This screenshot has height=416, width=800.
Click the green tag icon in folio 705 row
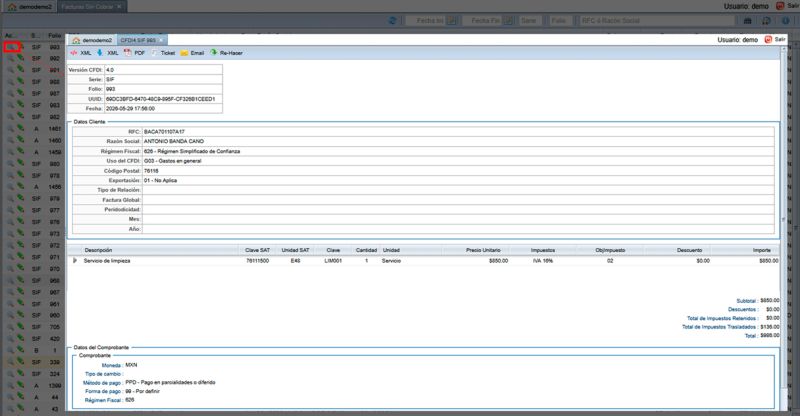20,327
